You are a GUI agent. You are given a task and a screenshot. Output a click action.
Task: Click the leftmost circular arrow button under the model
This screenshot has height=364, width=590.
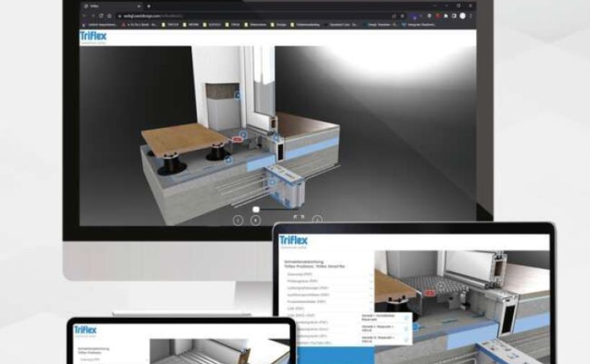tap(238, 220)
